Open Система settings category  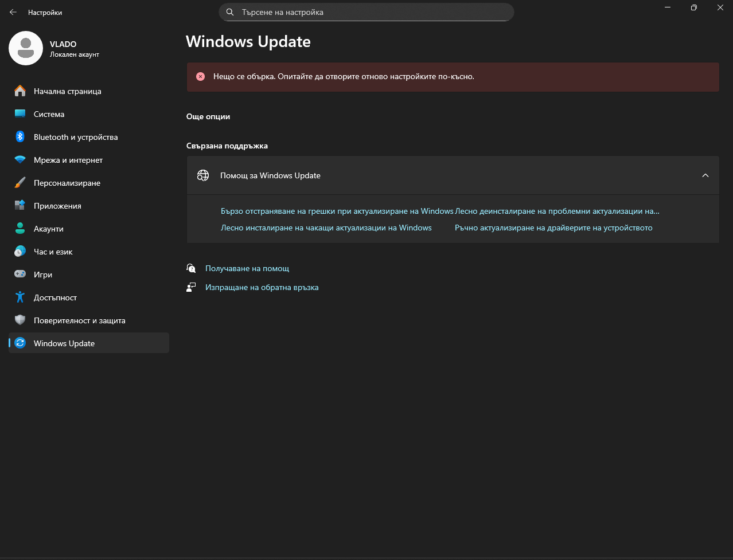89,114
